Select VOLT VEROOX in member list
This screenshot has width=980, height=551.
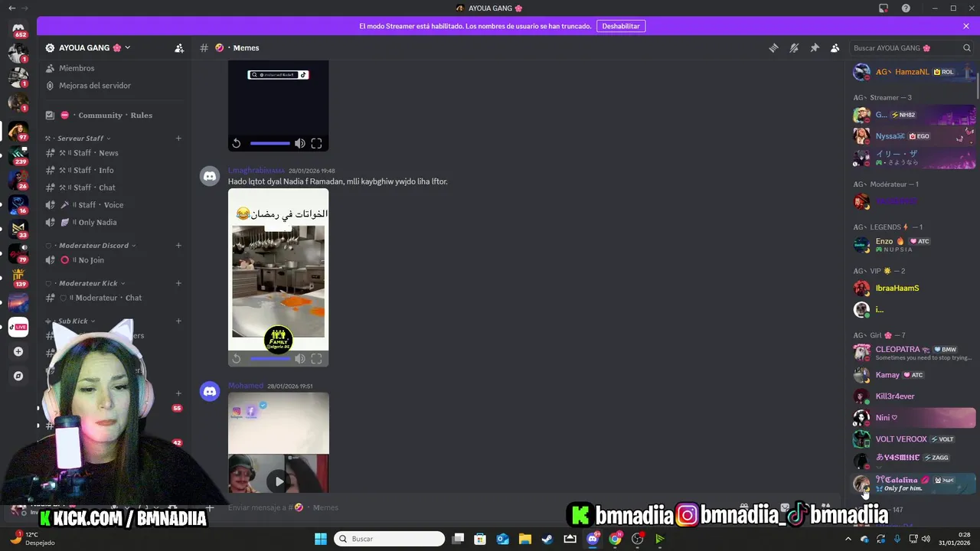(x=914, y=439)
